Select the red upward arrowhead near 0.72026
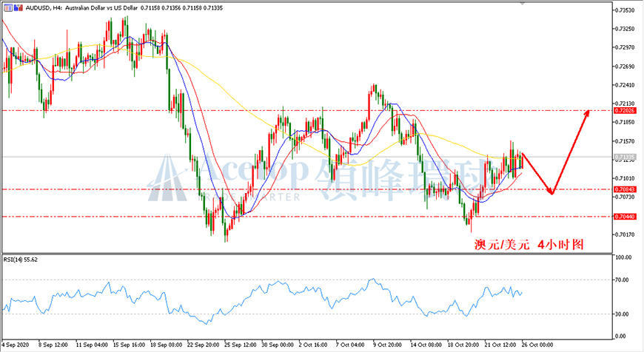This screenshot has height=352, width=644. 586,114
